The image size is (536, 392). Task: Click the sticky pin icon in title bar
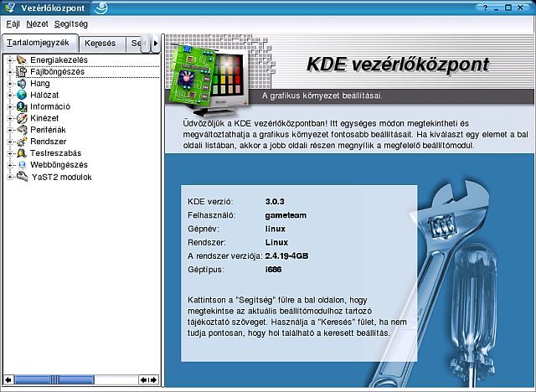coord(101,8)
